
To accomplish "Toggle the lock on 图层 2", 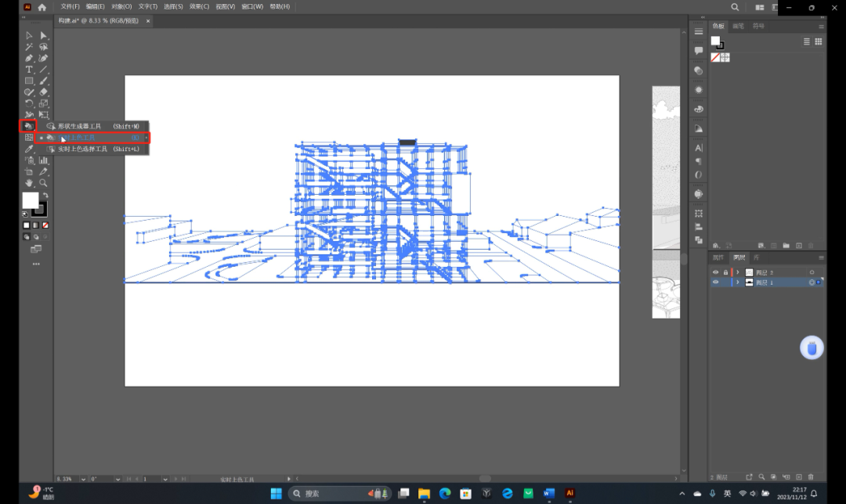I will (725, 272).
